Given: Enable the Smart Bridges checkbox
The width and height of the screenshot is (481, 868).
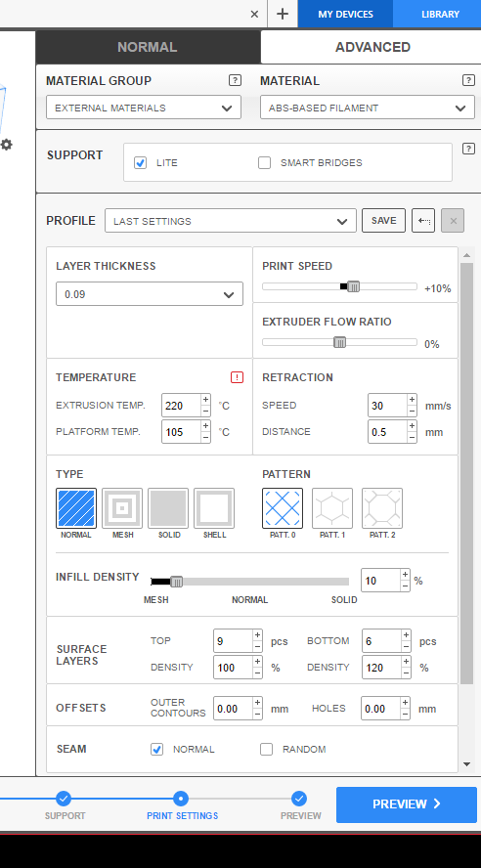Looking at the screenshot, I should tap(265, 162).
